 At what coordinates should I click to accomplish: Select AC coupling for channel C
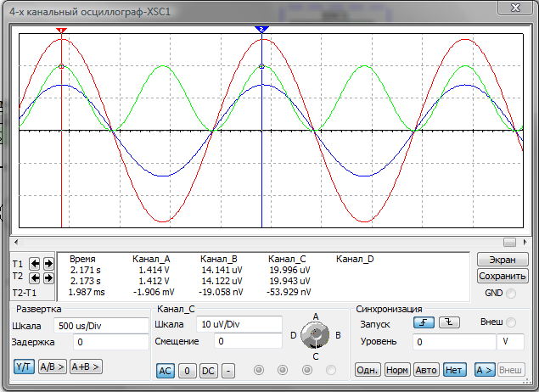(165, 371)
